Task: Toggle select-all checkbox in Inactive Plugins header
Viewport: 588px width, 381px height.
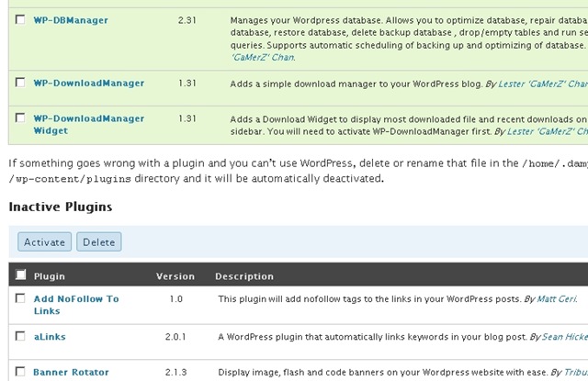Action: [x=20, y=275]
